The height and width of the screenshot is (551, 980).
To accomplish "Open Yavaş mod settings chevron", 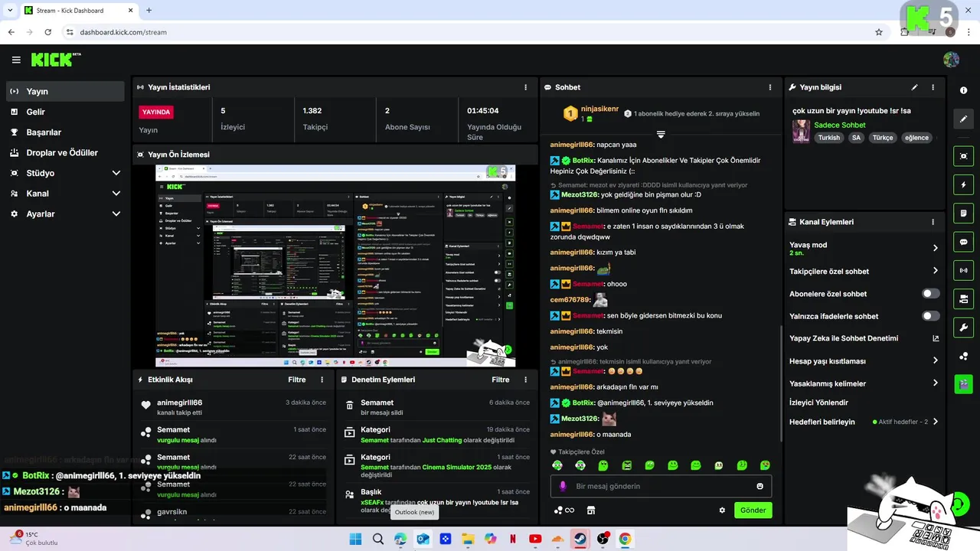I will point(935,248).
